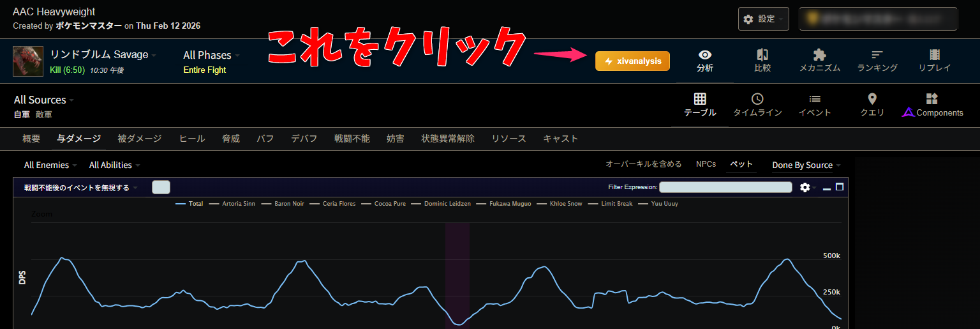Select the ヒール tab
The width and height of the screenshot is (980, 329).
[192, 139]
